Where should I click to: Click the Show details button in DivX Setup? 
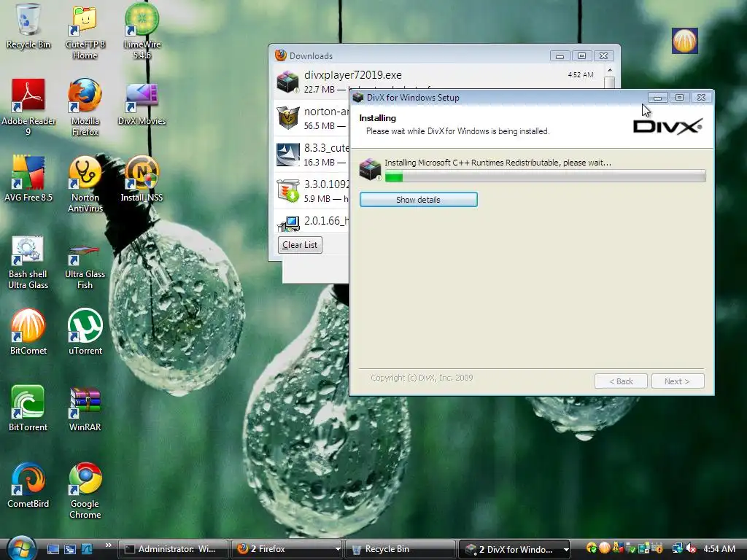(x=418, y=200)
